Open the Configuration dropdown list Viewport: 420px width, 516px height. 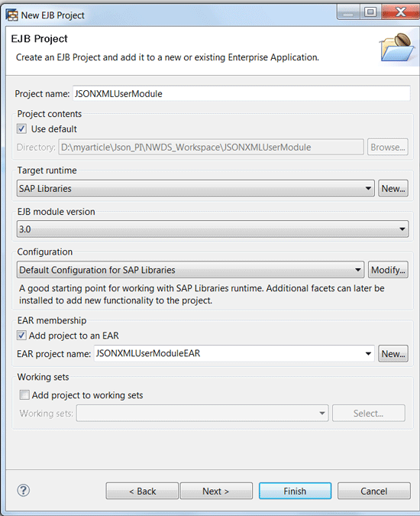(x=190, y=270)
